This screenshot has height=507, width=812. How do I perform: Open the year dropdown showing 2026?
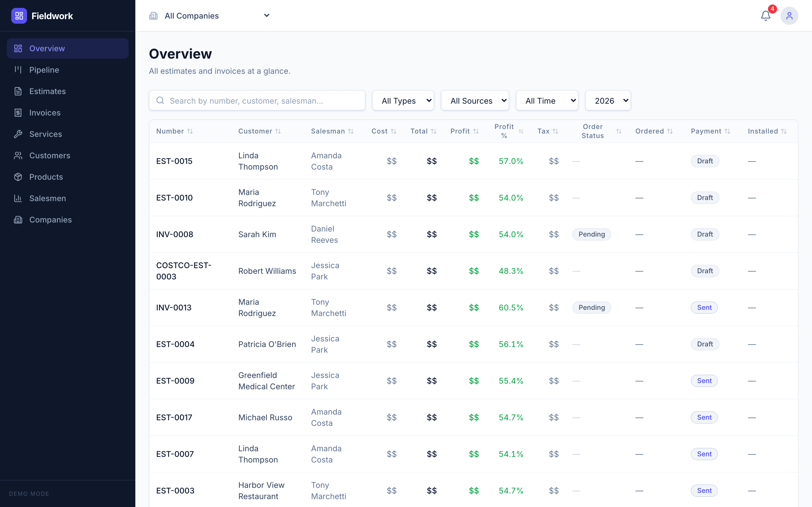pos(608,100)
